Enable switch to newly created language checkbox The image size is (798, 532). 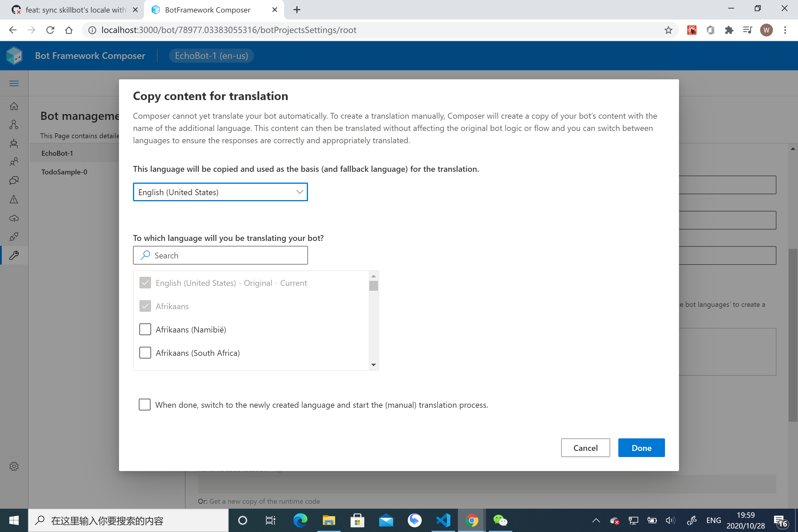tap(145, 405)
